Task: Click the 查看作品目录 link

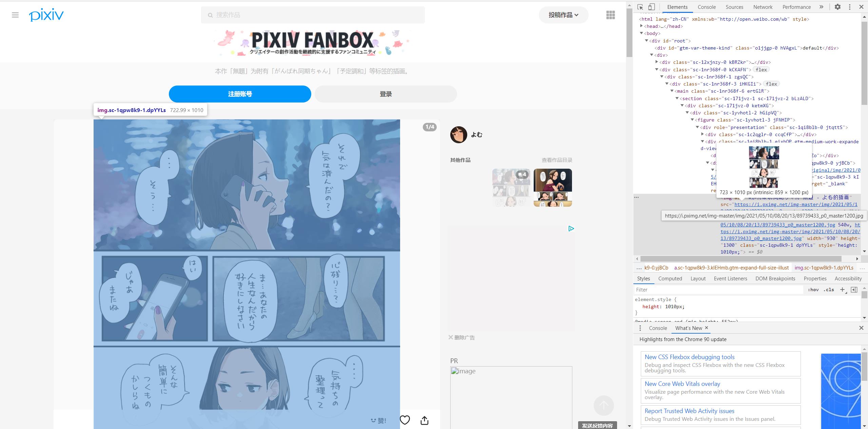Action: pyautogui.click(x=557, y=160)
